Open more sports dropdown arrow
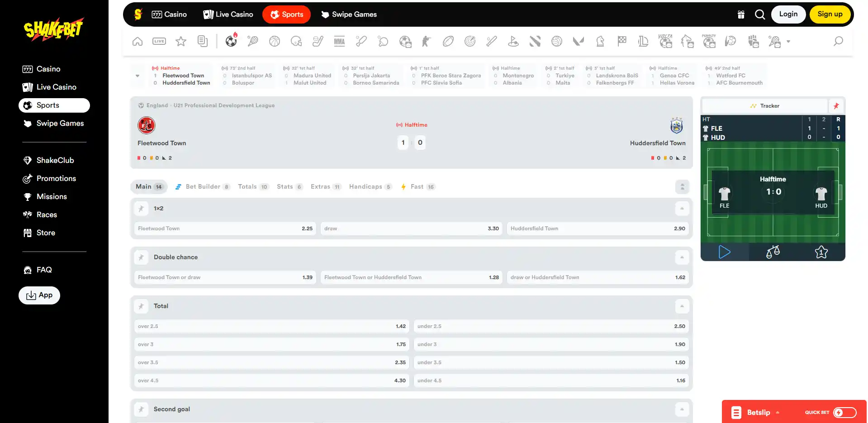Screen dimensions: 868x423 [788, 42]
